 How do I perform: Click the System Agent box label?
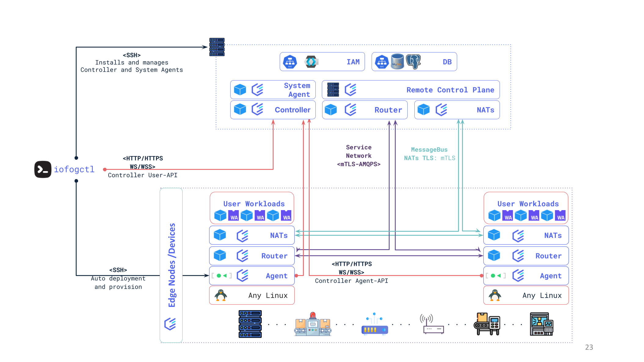(297, 90)
